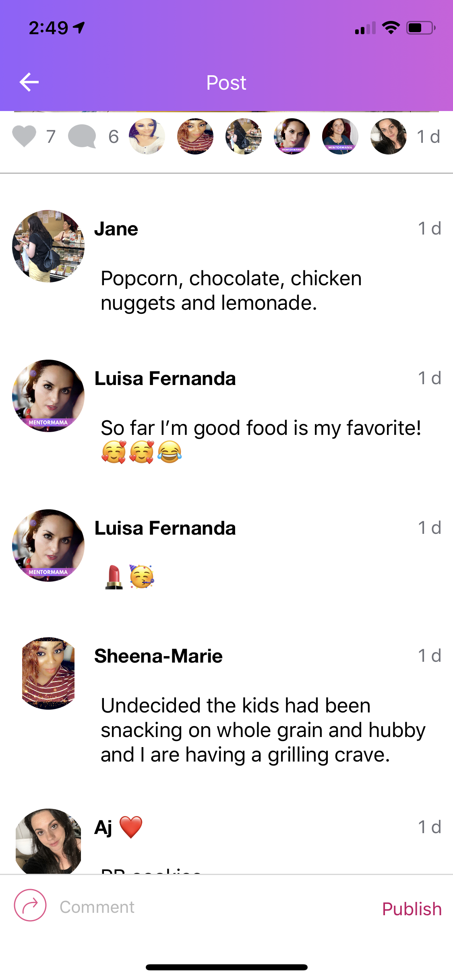This screenshot has height=980, width=453.
Task: Open Luisa Fernanda's avatar on the lipstick comment
Action: click(48, 546)
